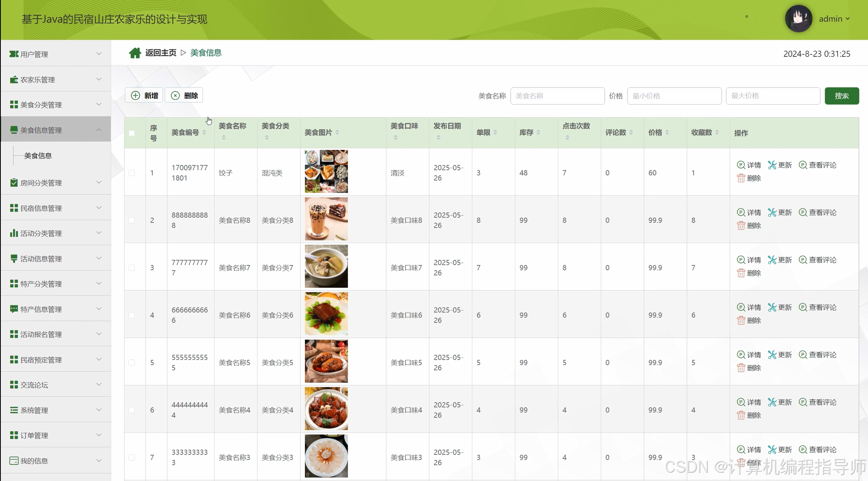Click the admin avatar image
Image resolution: width=868 pixels, height=481 pixels.
click(x=798, y=19)
